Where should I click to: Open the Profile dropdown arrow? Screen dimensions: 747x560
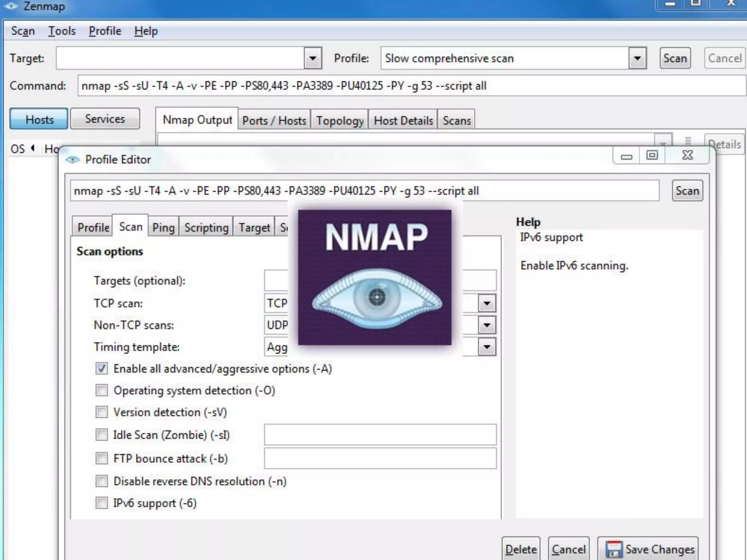tap(637, 58)
